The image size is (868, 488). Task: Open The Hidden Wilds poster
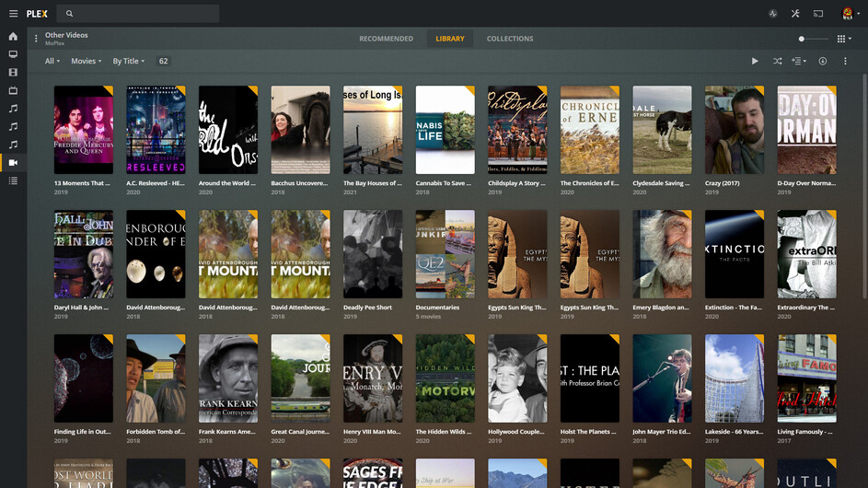[446, 378]
